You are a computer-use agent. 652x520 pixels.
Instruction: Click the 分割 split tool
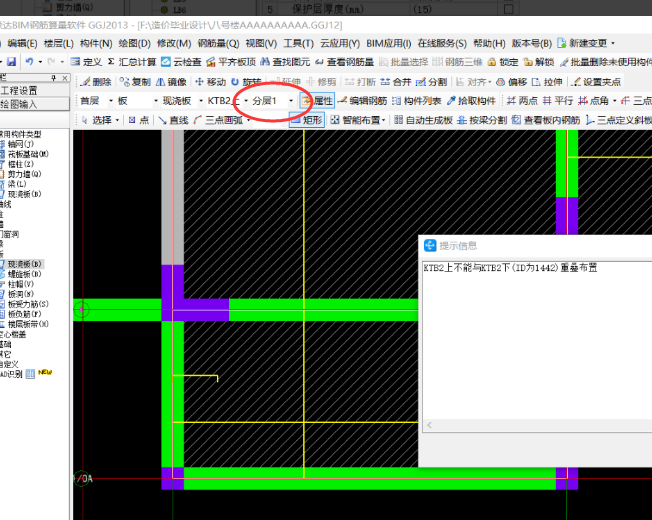(x=431, y=82)
